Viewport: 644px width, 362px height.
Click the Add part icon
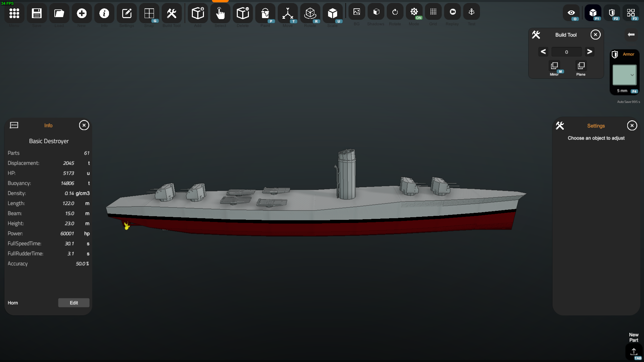tap(198, 13)
